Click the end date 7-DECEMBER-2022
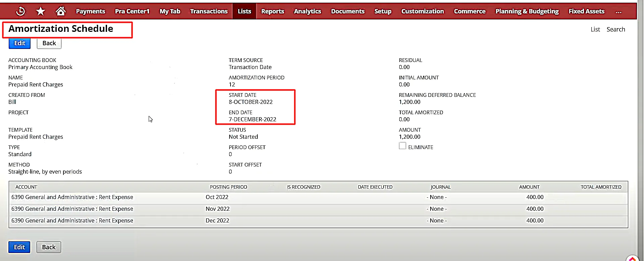Image resolution: width=644 pixels, height=261 pixels. pyautogui.click(x=252, y=120)
